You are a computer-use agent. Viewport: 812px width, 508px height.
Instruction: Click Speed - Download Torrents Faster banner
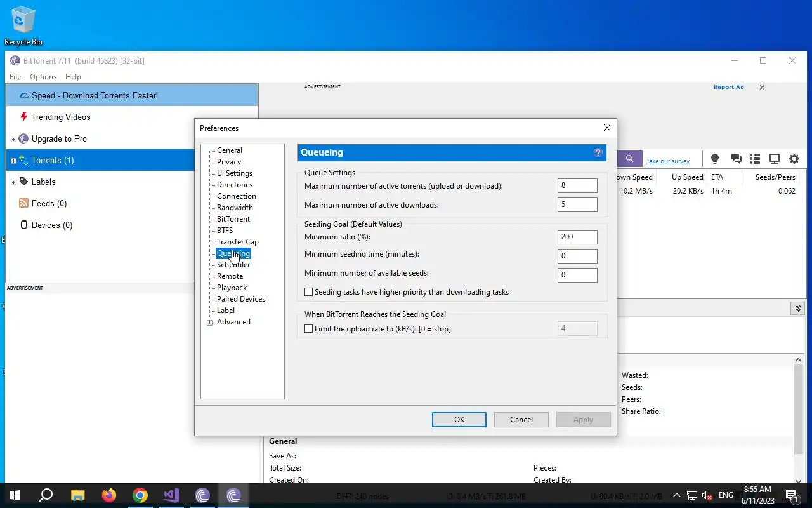click(132, 95)
